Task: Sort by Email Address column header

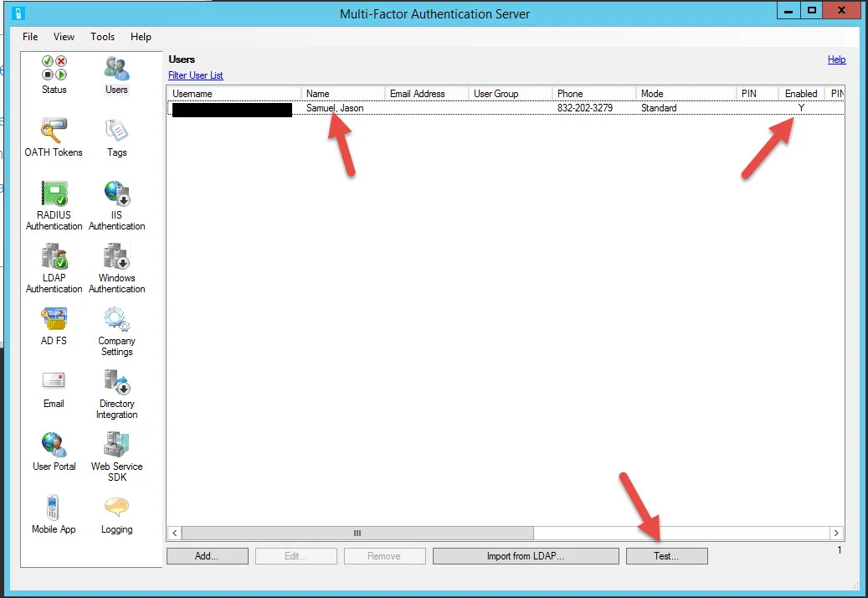Action: click(426, 94)
